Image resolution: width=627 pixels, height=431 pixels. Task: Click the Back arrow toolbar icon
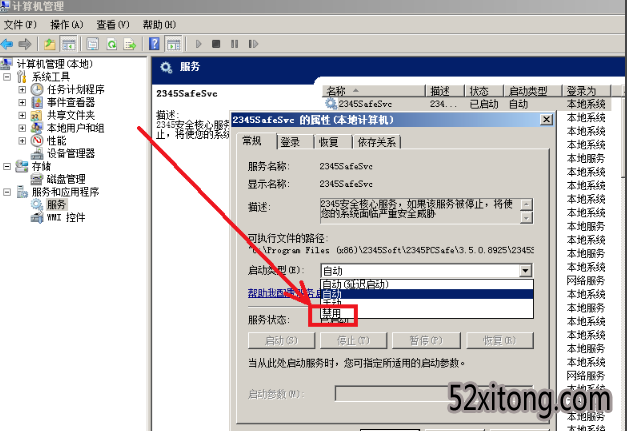tap(7, 44)
